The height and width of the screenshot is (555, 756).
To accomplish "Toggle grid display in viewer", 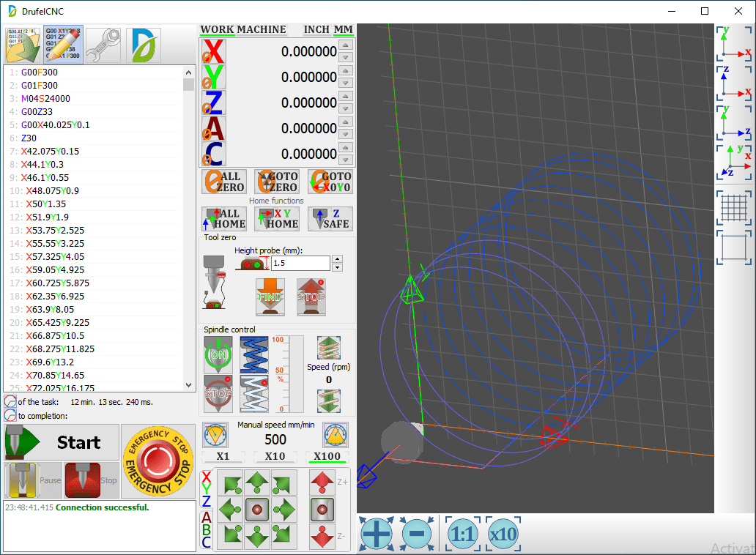I will pos(734,208).
